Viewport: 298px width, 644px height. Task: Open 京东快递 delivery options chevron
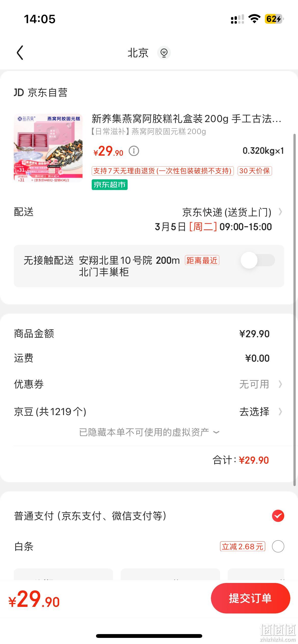tap(280, 212)
